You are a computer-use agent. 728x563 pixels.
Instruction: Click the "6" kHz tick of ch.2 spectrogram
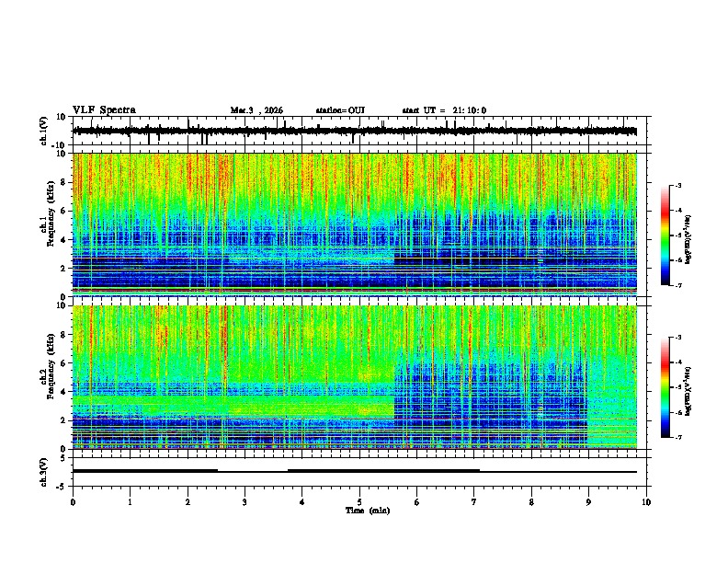(63, 363)
